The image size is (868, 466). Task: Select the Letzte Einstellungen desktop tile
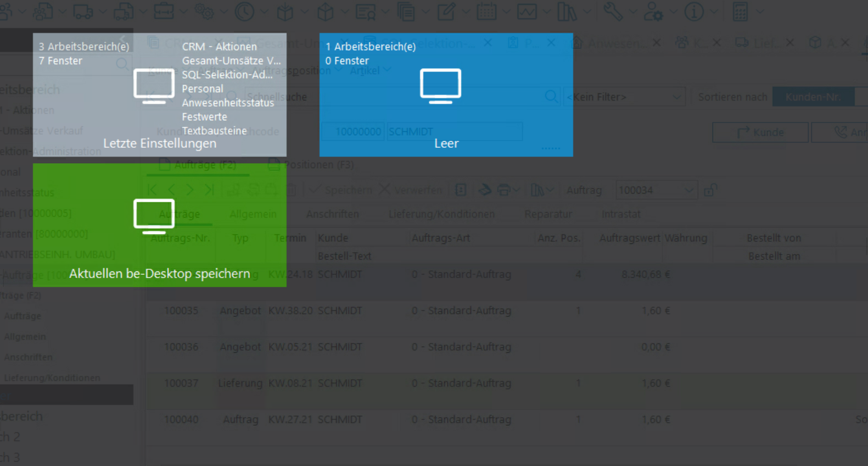click(159, 95)
